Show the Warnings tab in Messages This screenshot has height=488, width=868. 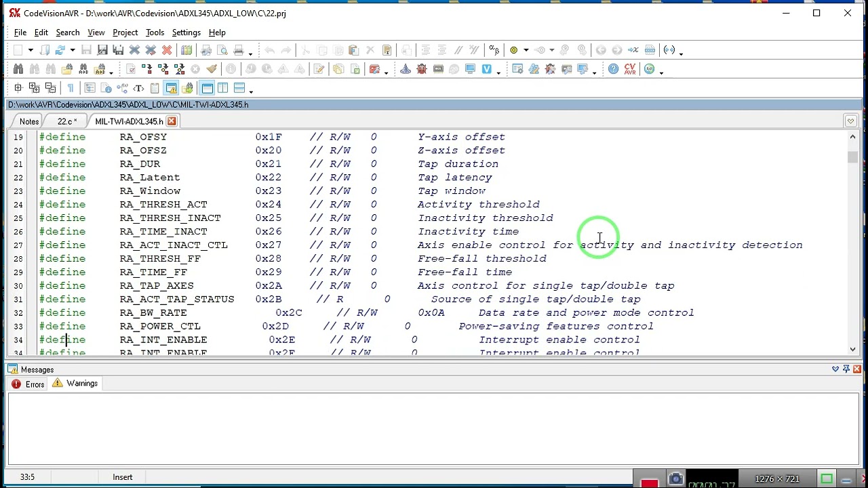click(75, 384)
